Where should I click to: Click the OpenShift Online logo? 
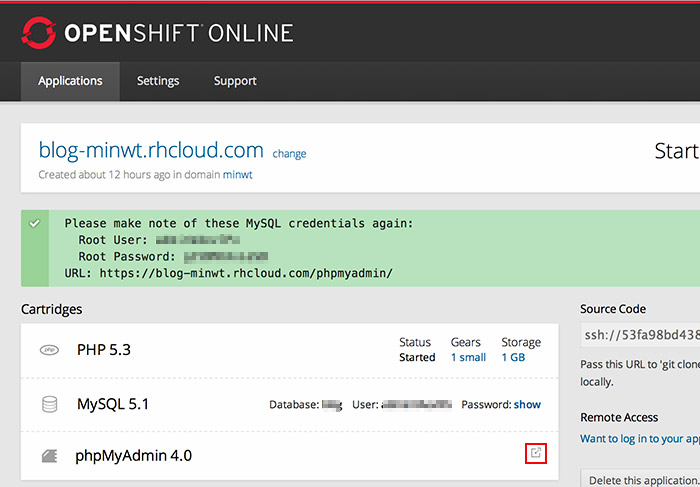click(x=157, y=33)
